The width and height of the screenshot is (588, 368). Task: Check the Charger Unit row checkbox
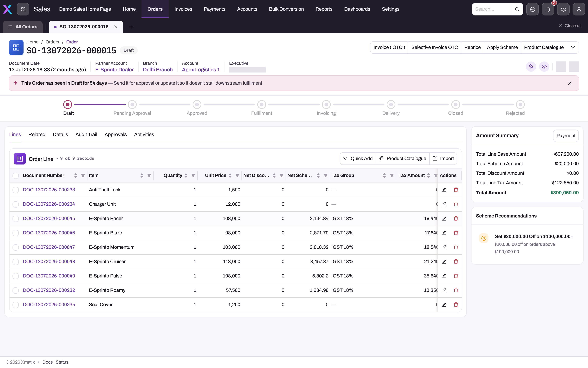(x=16, y=204)
